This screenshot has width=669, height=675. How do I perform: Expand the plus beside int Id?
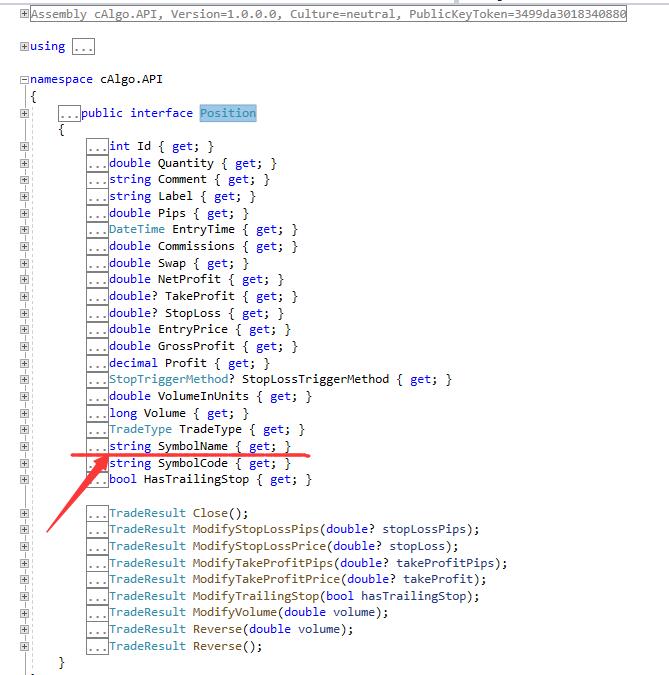[x=25, y=146]
